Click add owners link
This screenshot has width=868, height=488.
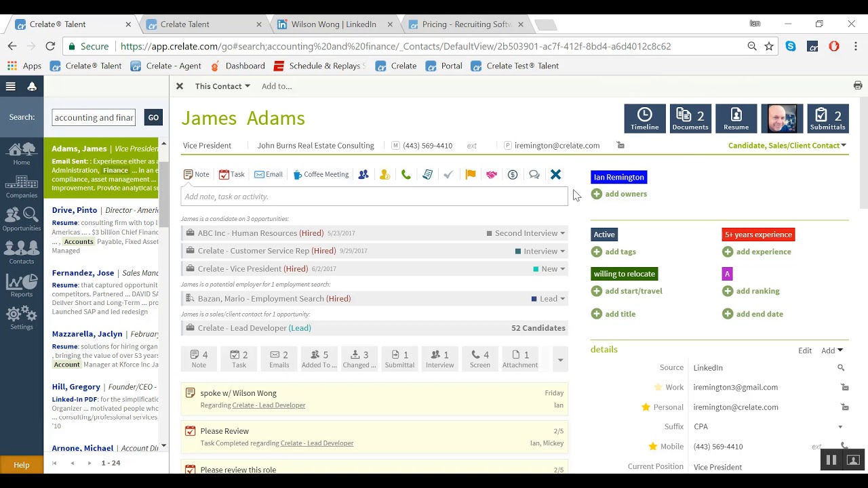(x=619, y=194)
